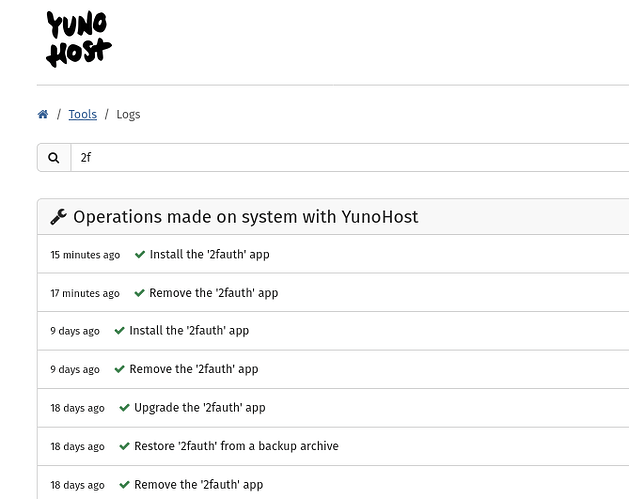Click '9 days ago' timestamp beside Install

pyautogui.click(x=75, y=331)
